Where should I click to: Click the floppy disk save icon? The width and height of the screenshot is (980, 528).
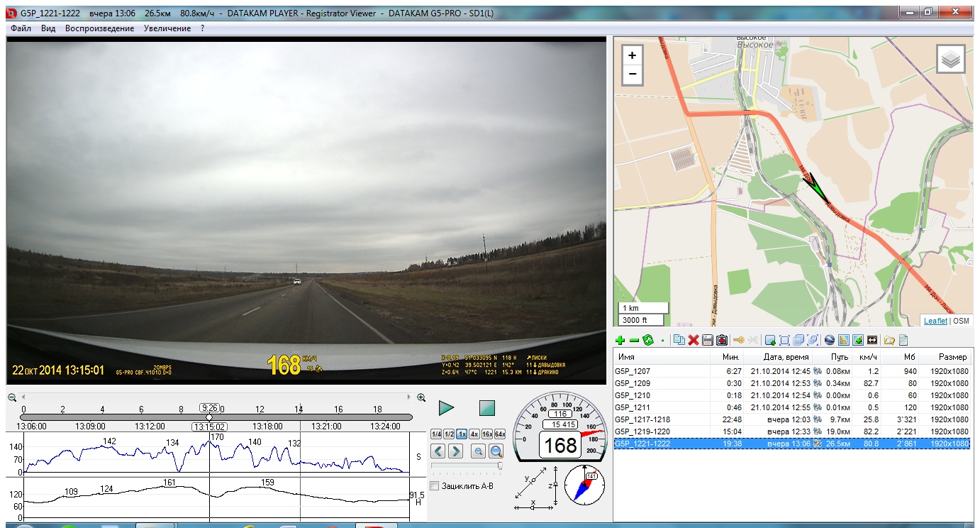[707, 341]
